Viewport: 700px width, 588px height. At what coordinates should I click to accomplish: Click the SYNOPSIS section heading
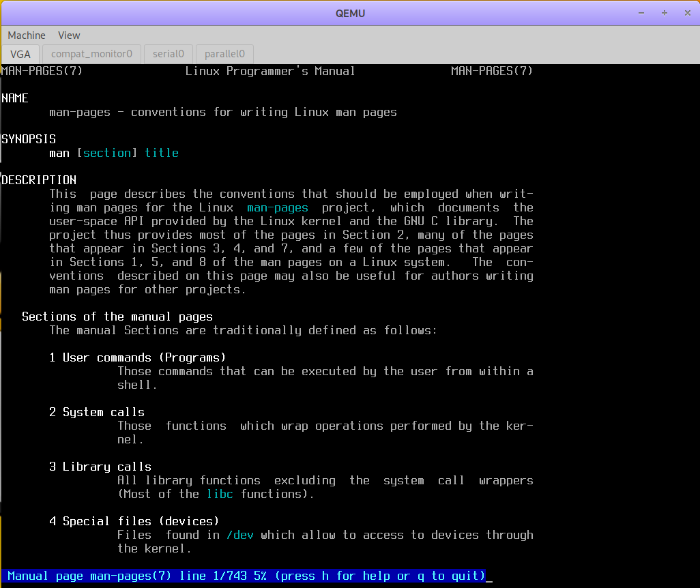pos(29,139)
